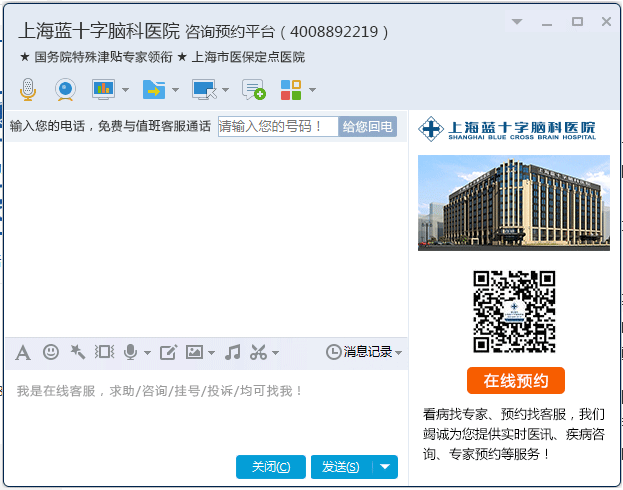This screenshot has width=623, height=490.
Task: Close the chat window with X
Action: click(606, 21)
